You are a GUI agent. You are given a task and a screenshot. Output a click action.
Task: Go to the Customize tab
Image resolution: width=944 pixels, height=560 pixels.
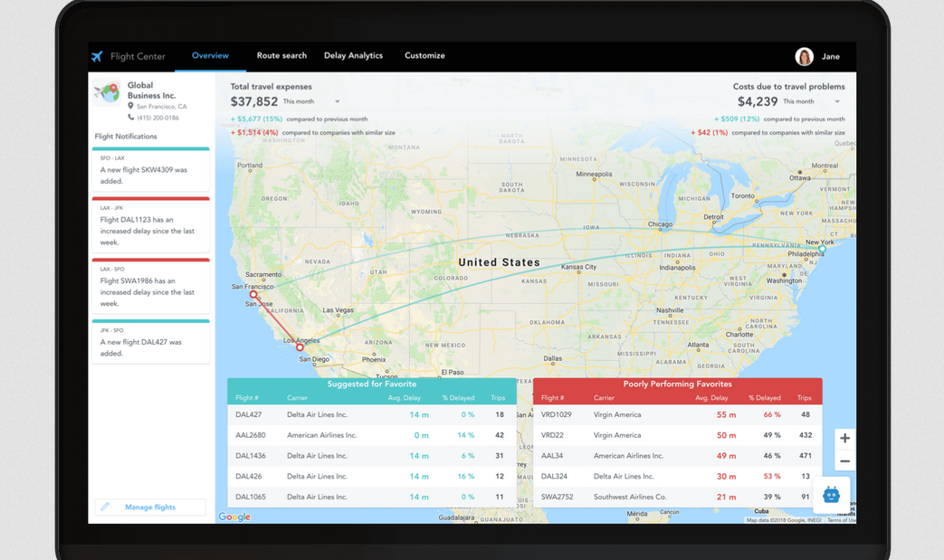(424, 56)
